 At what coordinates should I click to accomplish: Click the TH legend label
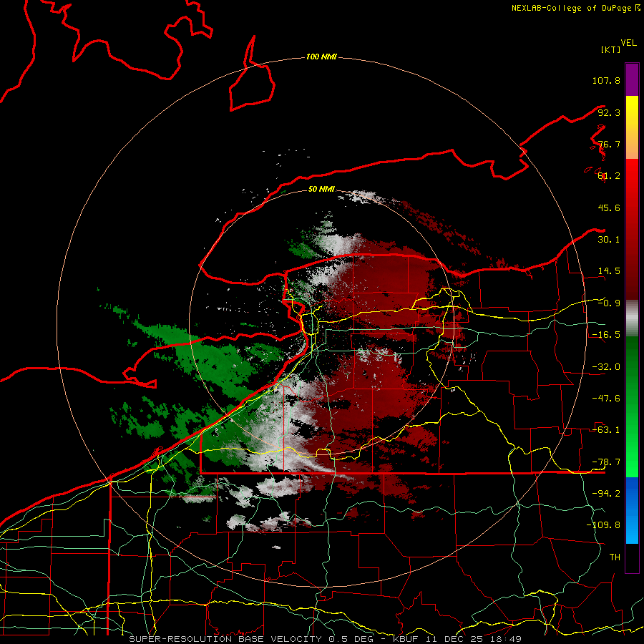point(615,557)
